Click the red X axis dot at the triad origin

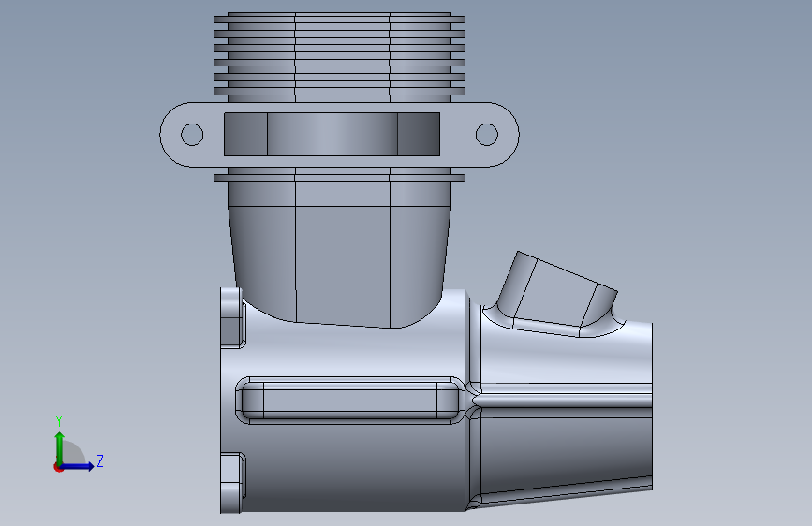click(58, 467)
